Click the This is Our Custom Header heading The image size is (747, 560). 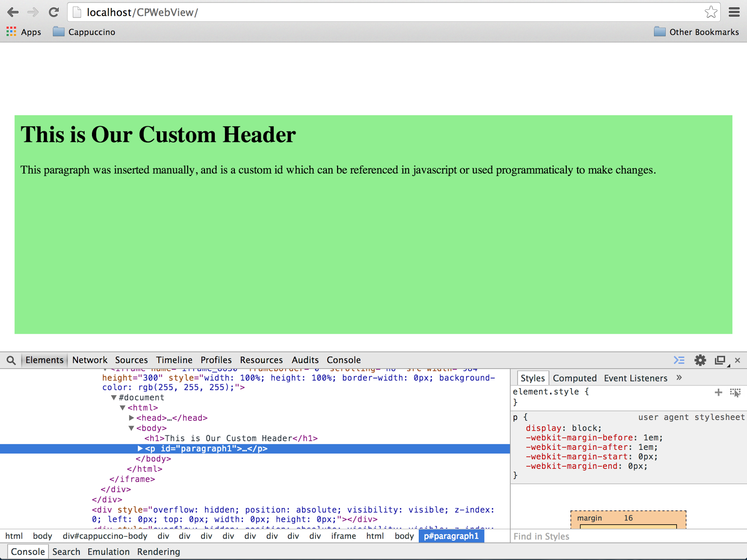[158, 134]
